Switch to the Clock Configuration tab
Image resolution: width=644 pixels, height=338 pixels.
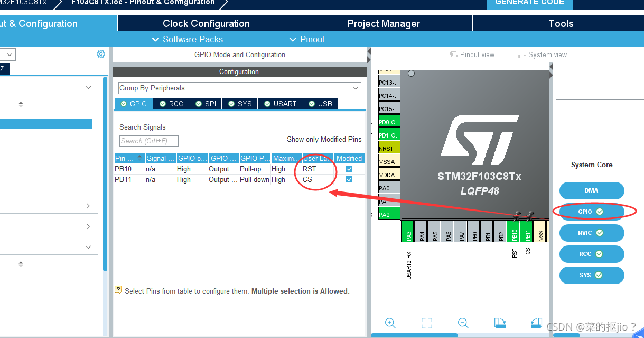pos(206,23)
